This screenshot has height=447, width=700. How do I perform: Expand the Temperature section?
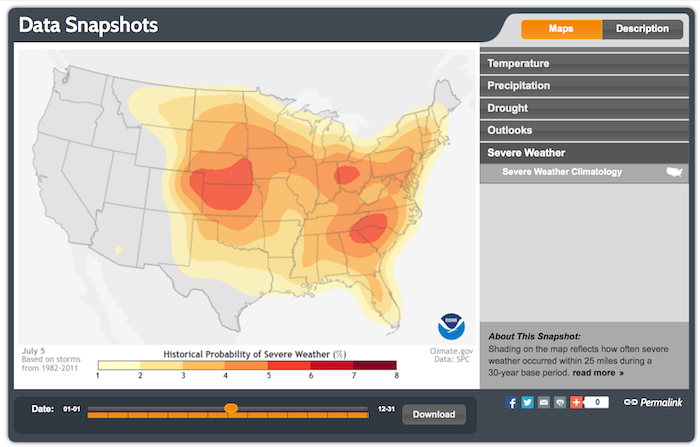[518, 63]
